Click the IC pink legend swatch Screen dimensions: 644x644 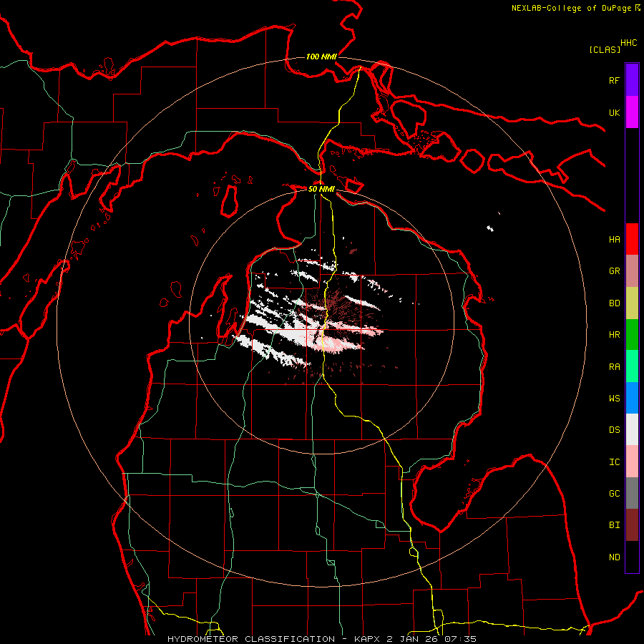coord(632,462)
